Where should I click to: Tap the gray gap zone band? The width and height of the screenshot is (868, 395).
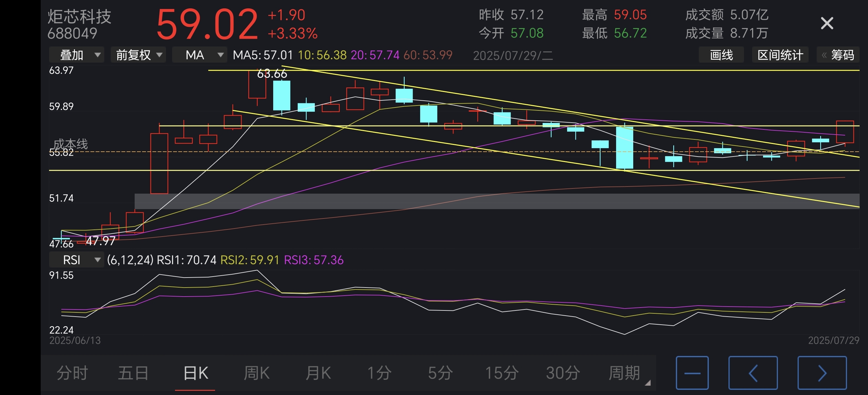tap(497, 201)
